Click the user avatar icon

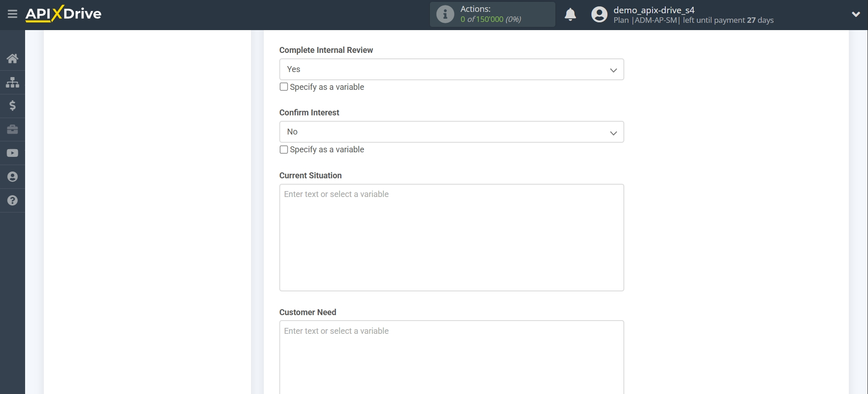(x=599, y=15)
